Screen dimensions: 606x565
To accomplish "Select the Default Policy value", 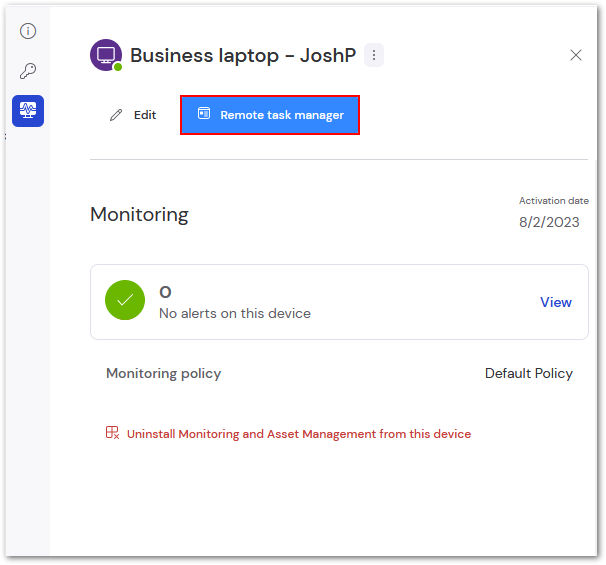I will [x=529, y=373].
